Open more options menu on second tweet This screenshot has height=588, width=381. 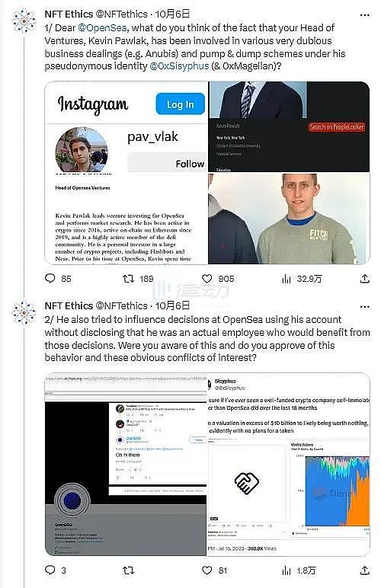(x=364, y=307)
